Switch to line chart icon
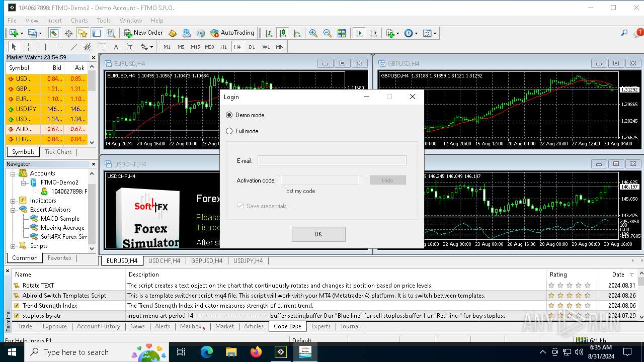This screenshot has height=362, width=644. pyautogui.click(x=297, y=33)
